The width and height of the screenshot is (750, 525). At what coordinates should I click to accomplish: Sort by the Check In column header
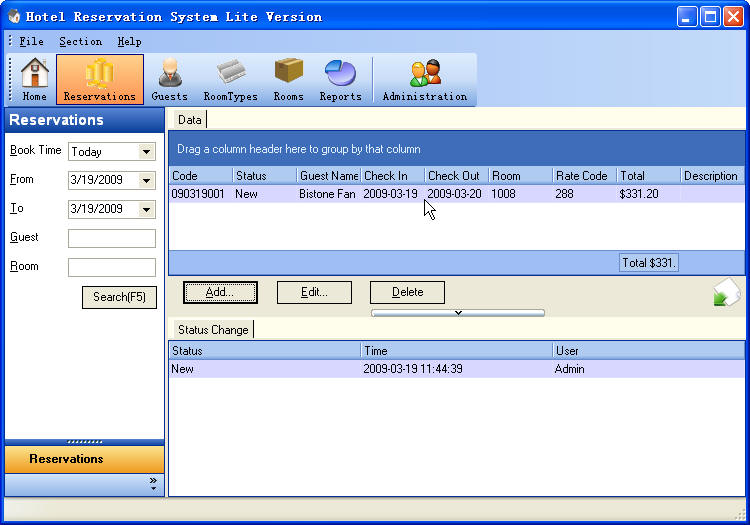pos(392,176)
